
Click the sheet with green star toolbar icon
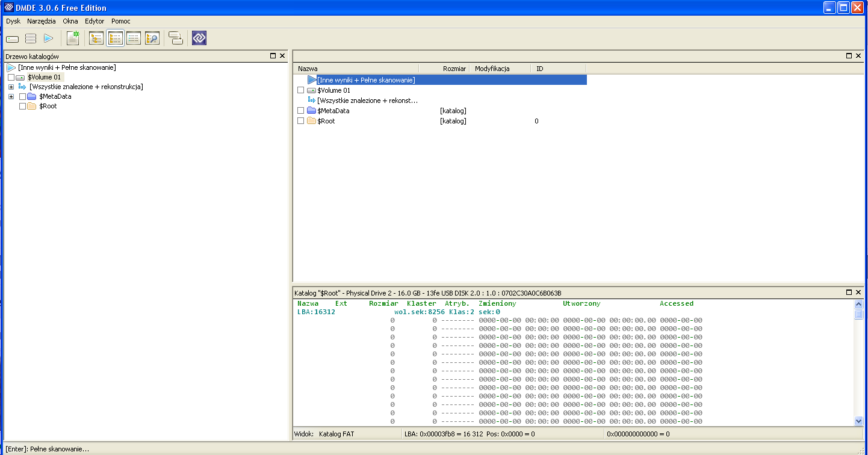tap(73, 39)
